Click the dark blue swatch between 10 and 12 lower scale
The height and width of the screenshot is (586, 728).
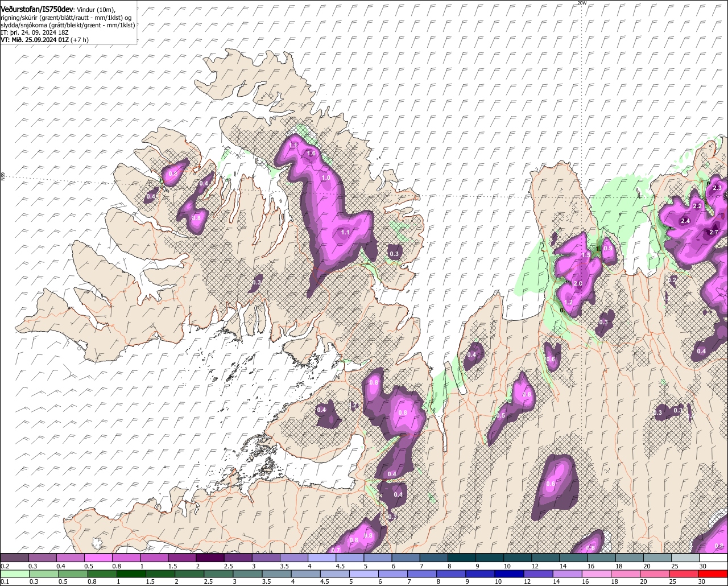tap(509, 573)
